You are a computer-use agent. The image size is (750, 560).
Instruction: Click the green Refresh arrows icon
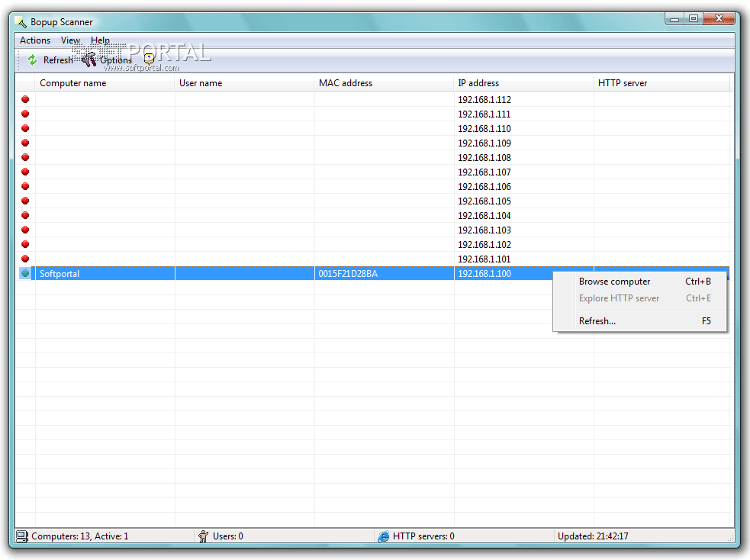tap(33, 60)
